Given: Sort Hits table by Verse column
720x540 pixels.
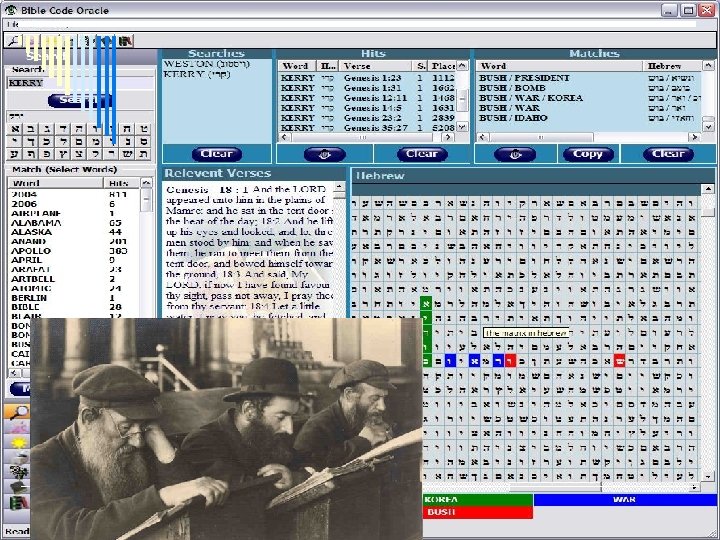Looking at the screenshot, I should coord(377,66).
